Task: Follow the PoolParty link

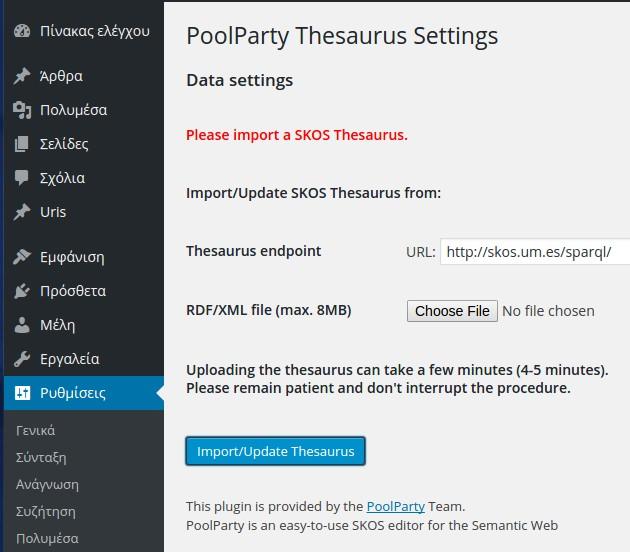Action: (x=396, y=507)
